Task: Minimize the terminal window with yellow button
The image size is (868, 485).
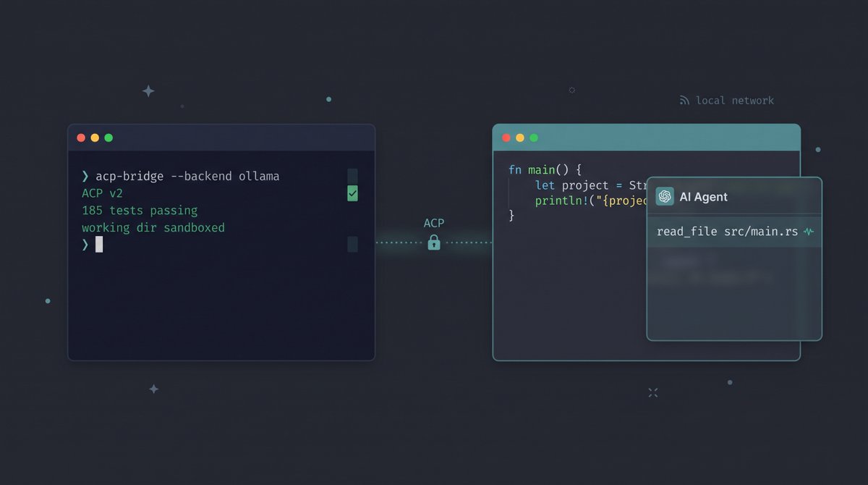Action: coord(95,138)
